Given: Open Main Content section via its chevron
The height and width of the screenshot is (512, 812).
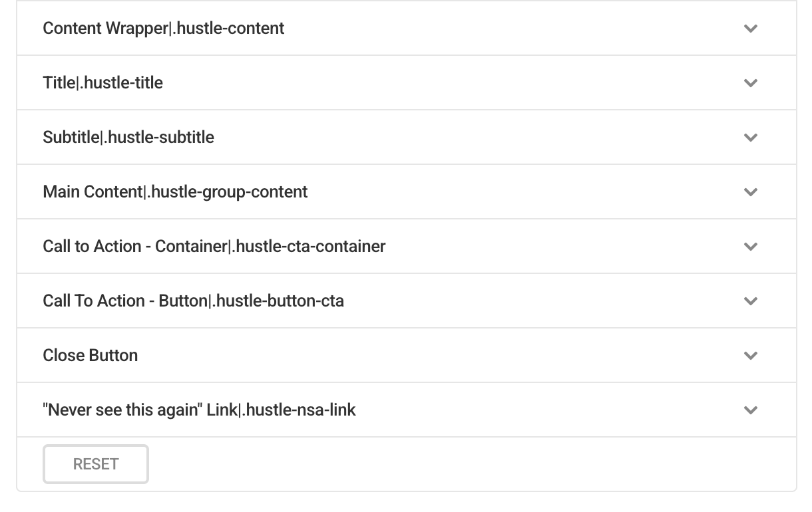Looking at the screenshot, I should (x=751, y=192).
